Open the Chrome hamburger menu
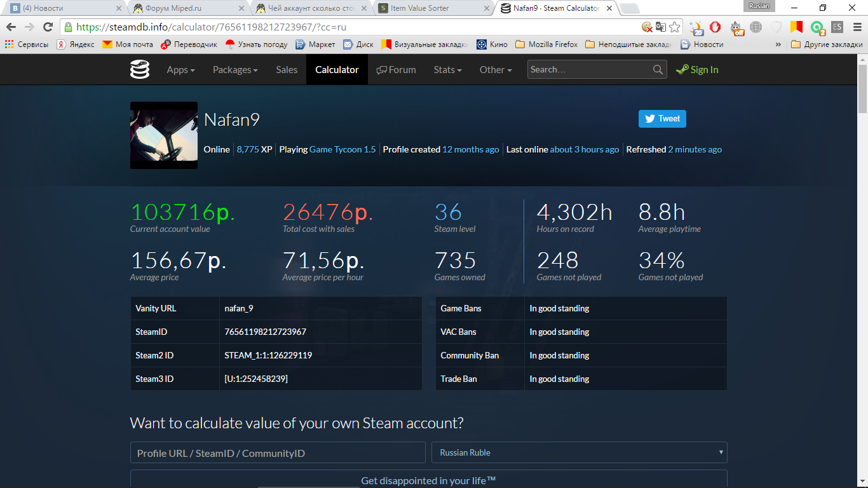 [856, 27]
